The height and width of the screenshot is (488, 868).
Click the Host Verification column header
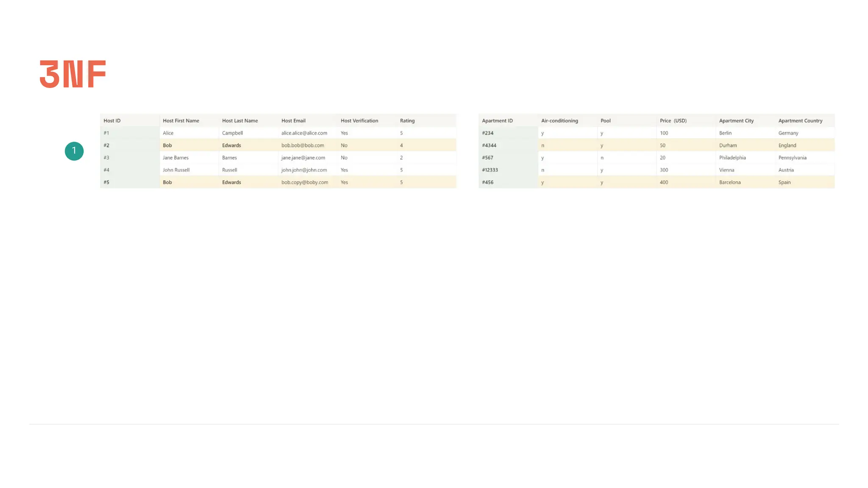pos(359,121)
